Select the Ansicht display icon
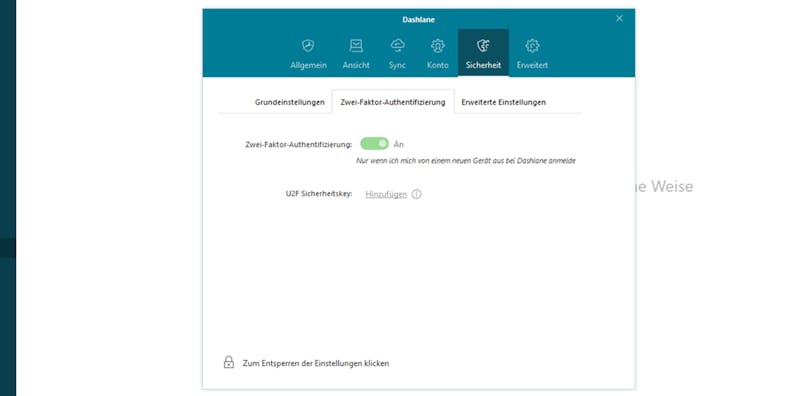 356,46
